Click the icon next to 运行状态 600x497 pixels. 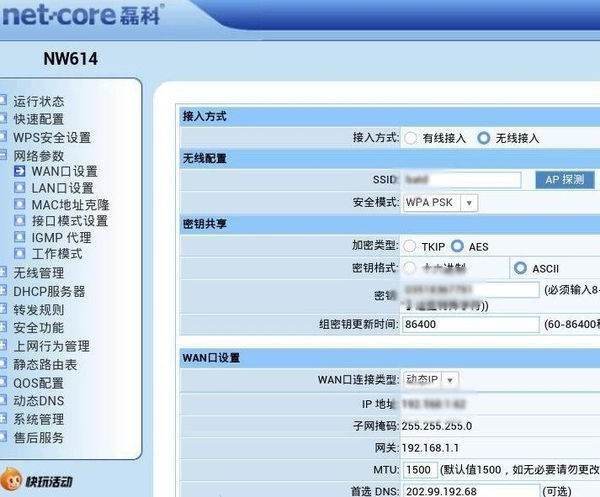click(4, 101)
